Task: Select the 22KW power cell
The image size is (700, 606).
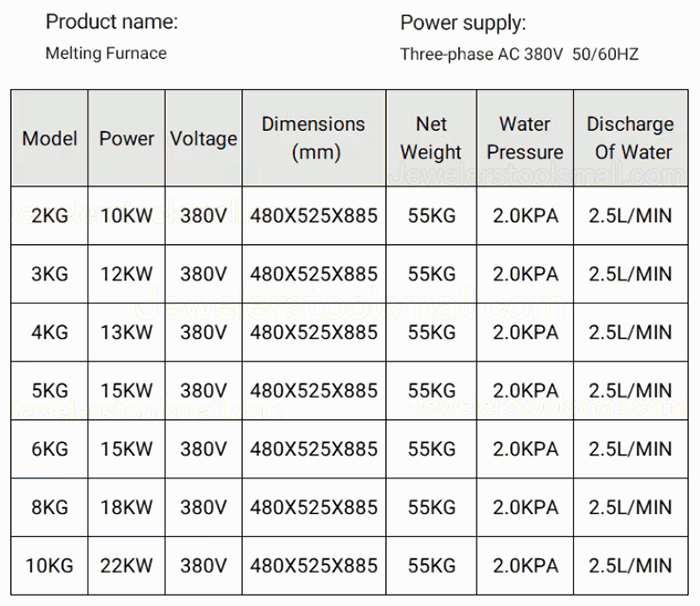Action: point(126,566)
